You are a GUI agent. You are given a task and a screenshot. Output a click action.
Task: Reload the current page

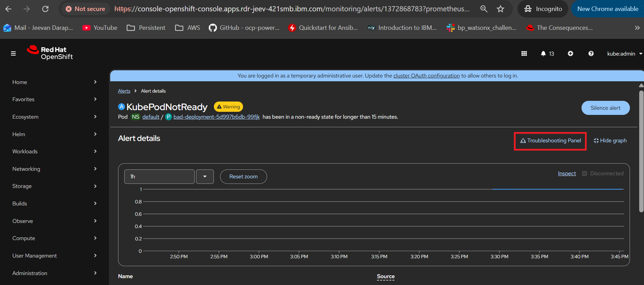tap(45, 9)
